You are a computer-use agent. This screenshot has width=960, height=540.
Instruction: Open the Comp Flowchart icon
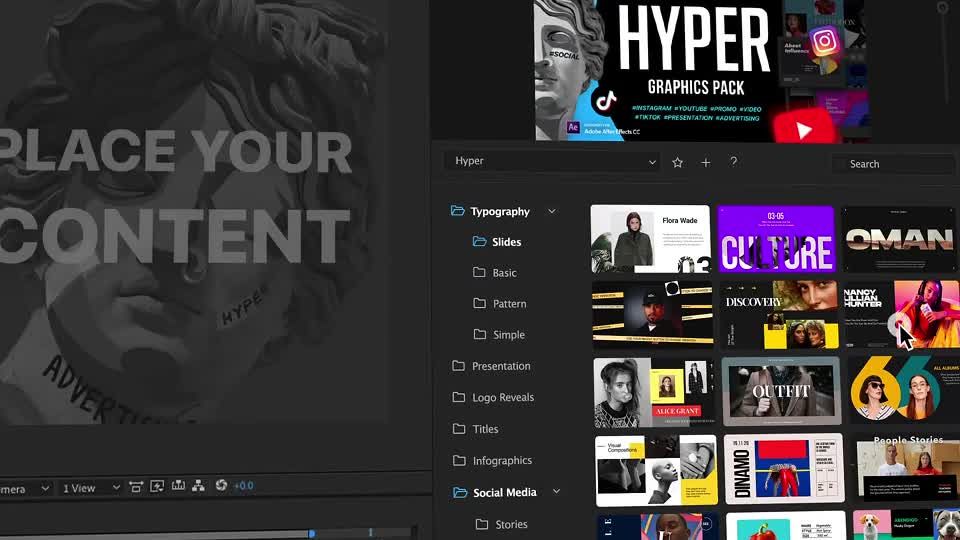click(x=198, y=486)
